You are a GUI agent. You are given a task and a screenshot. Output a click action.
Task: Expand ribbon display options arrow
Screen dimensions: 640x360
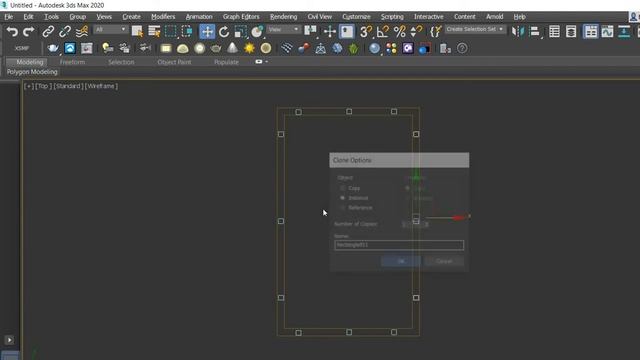267,62
